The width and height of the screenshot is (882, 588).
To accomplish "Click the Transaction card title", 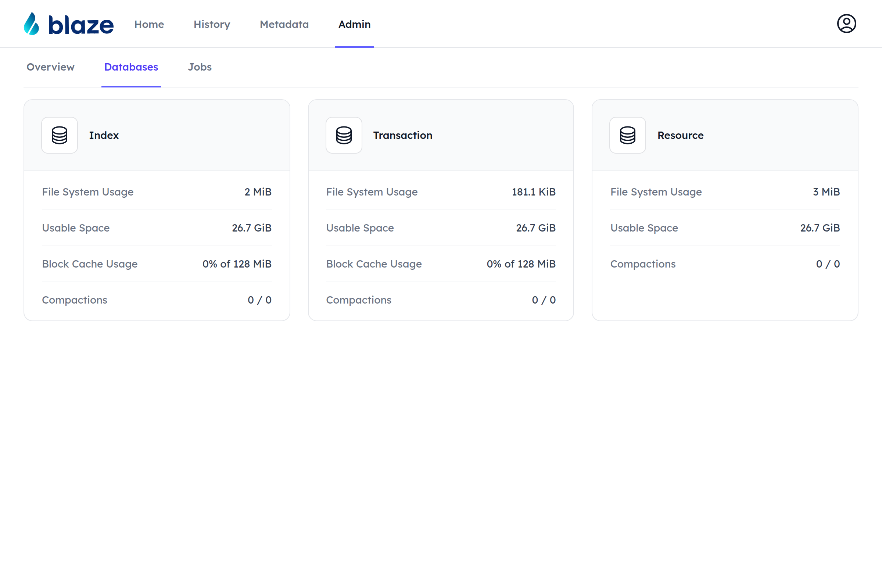I will (403, 135).
